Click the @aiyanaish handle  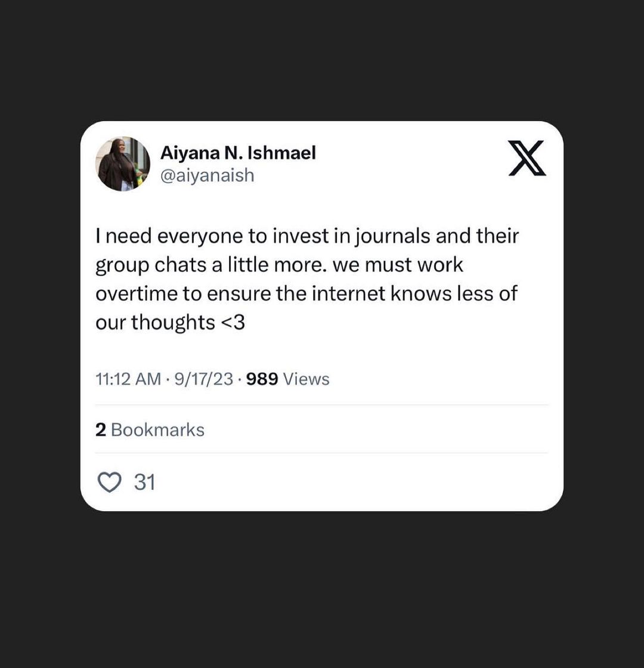207,175
